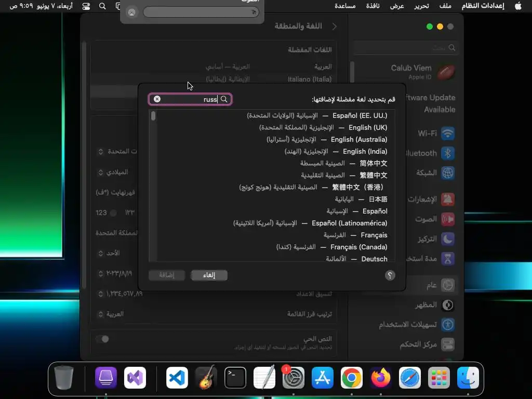Open ملف file menu
Viewport: 532px width, 399px height.
click(445, 6)
